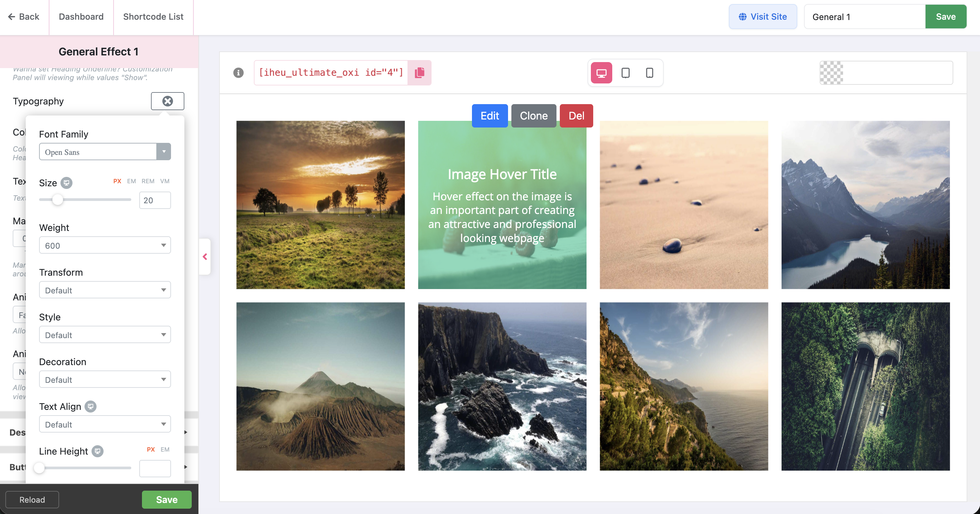Viewport: 980px width, 514px height.
Task: Switch to mobile preview mode
Action: (649, 73)
